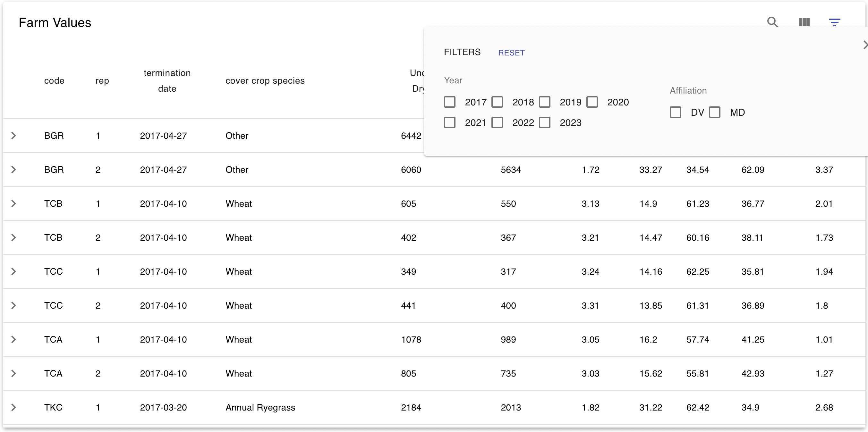The width and height of the screenshot is (868, 432).
Task: Expand the first BGR row details
Action: [14, 136]
